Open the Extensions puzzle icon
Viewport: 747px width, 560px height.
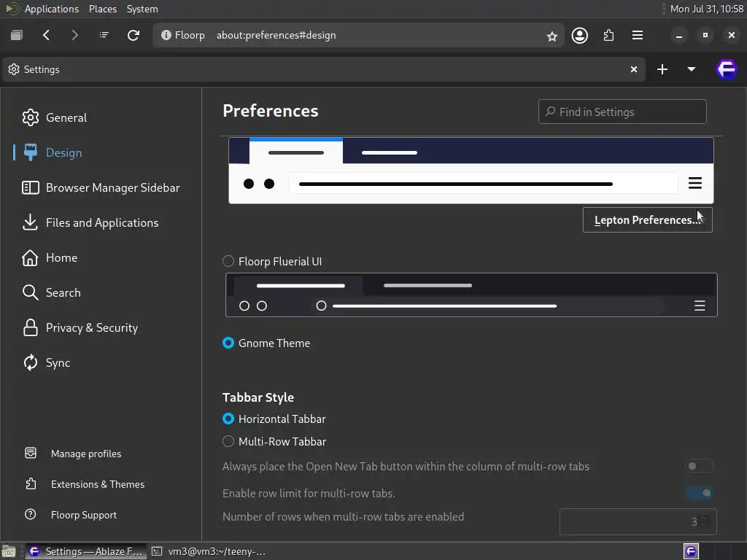pyautogui.click(x=608, y=35)
